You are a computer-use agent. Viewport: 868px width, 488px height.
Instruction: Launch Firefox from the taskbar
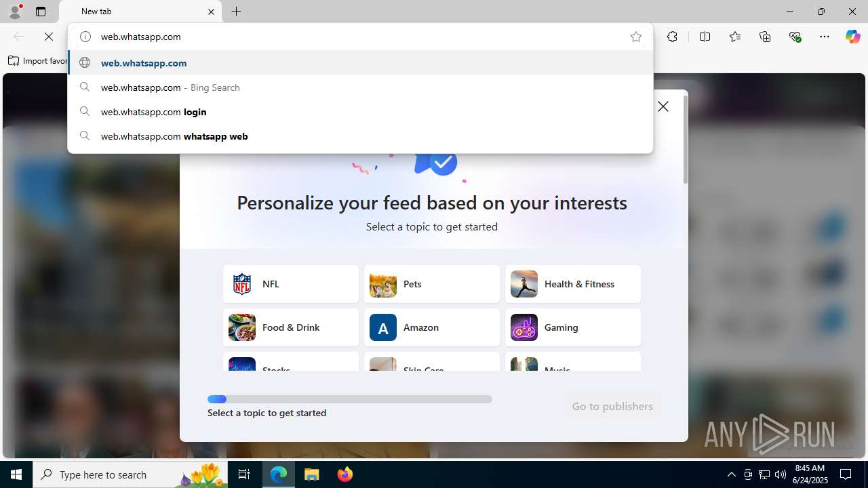pyautogui.click(x=344, y=474)
